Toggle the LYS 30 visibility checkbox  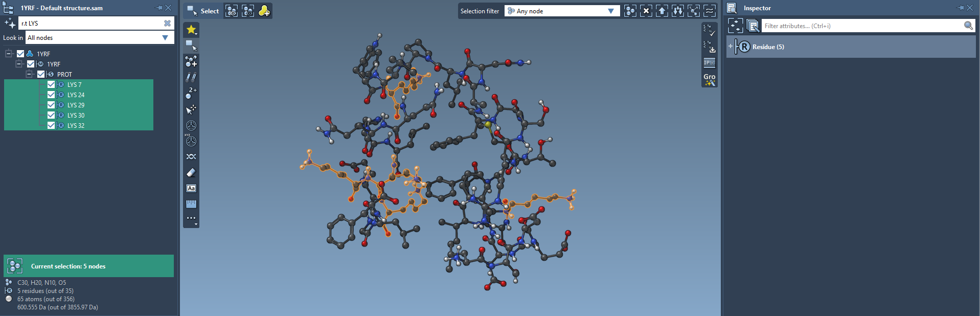pyautogui.click(x=51, y=116)
